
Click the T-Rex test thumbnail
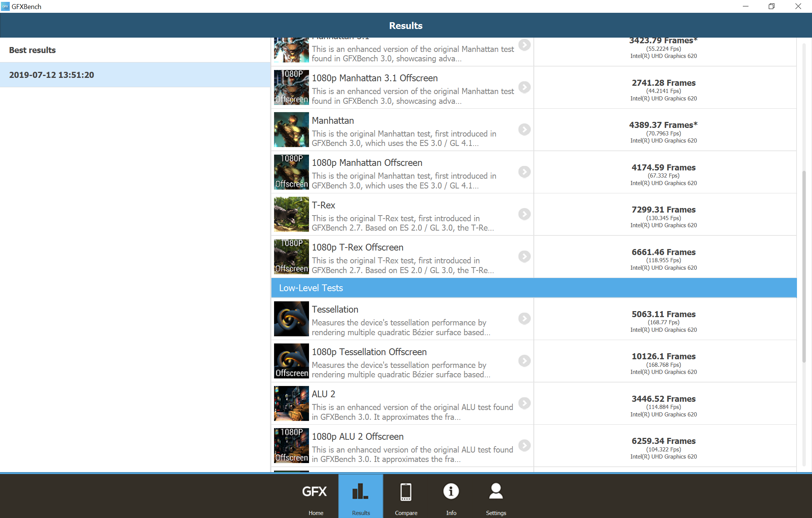[291, 214]
